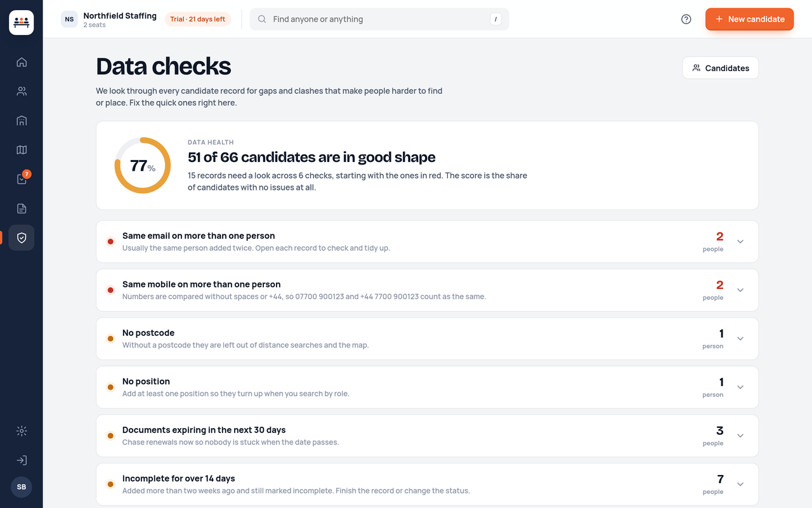812x508 pixels.
Task: Click the search magnifier icon
Action: 262,19
